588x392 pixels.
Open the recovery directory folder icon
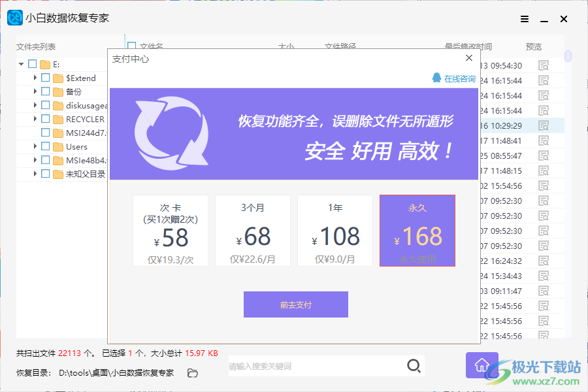tap(192, 372)
